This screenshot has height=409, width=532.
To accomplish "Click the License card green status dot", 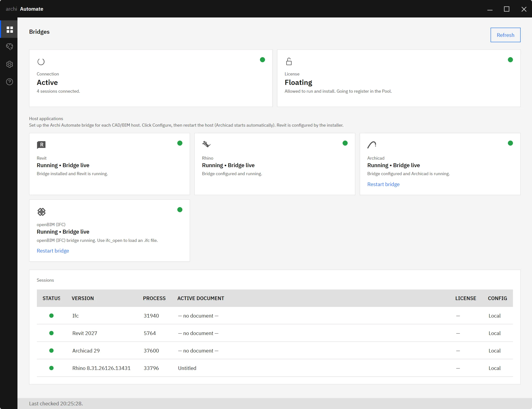I will [510, 60].
